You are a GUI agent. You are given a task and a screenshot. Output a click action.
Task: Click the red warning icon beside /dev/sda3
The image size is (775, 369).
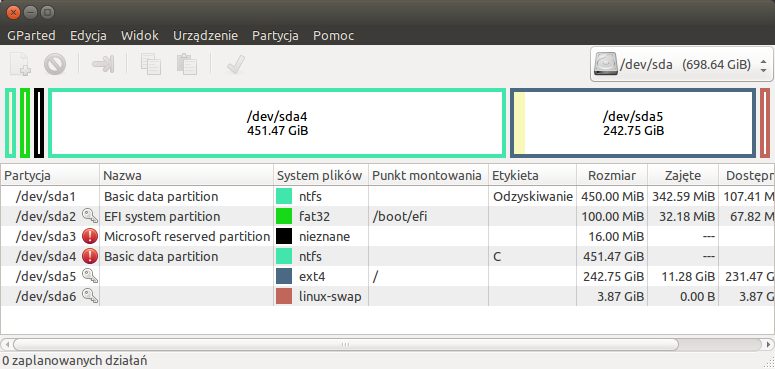pos(89,236)
